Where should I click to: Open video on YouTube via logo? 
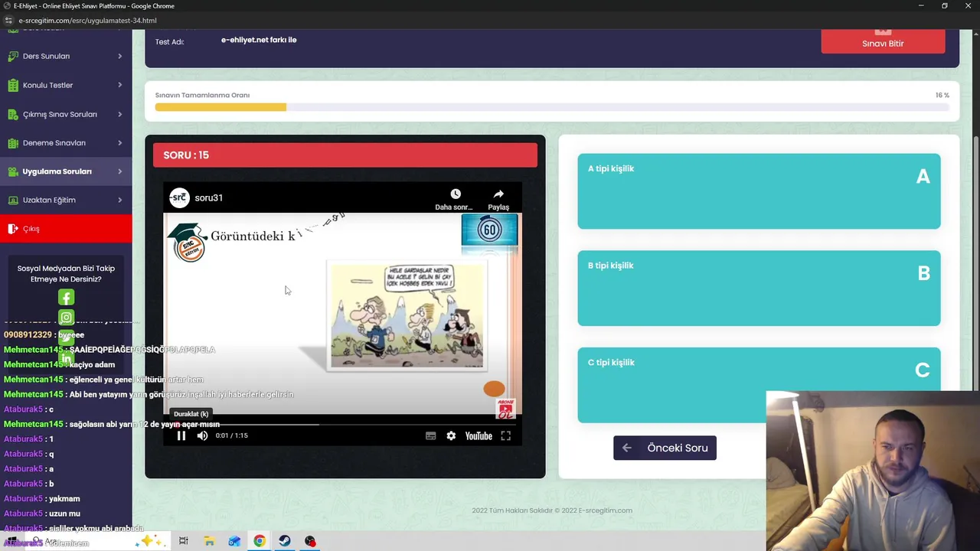click(479, 435)
